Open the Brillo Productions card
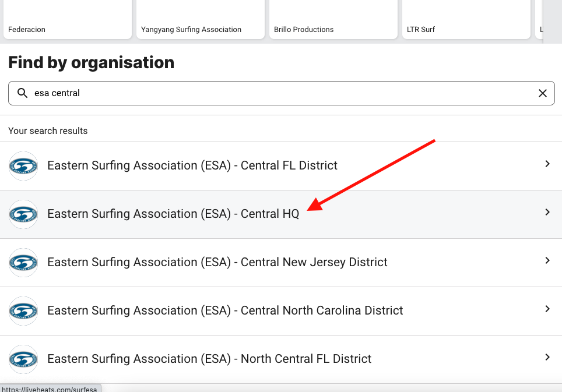Screen dimensions: 562x392 [x=333, y=19]
